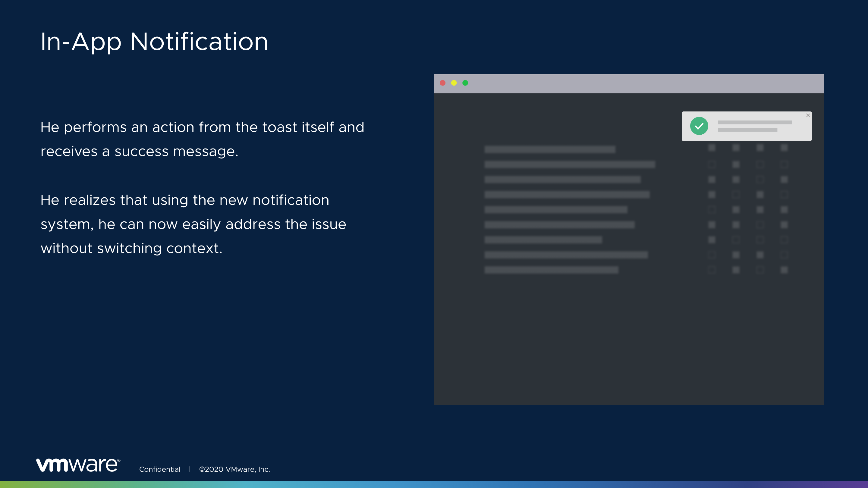Click the "©2020 VMware, Inc." copyright text
This screenshot has height=488, width=868.
click(234, 469)
